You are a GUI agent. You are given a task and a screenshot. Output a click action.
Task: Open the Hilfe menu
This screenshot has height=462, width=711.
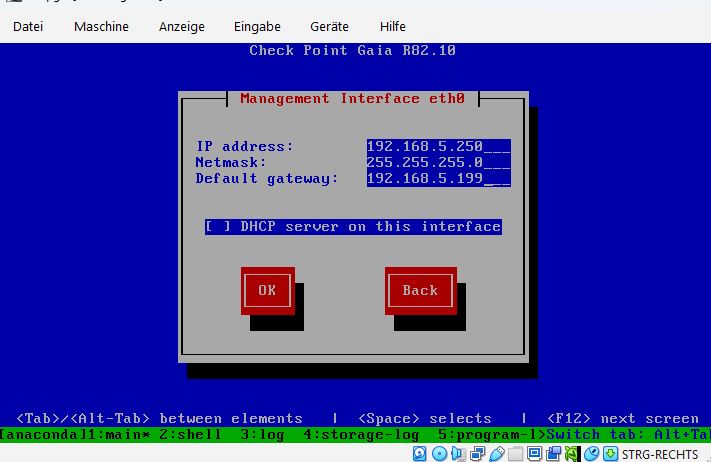tap(393, 26)
